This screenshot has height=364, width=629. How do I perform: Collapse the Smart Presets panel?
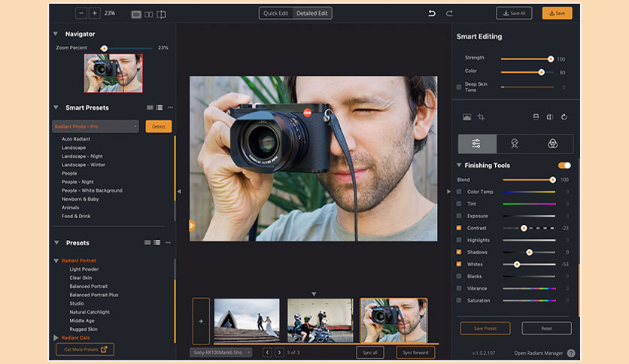pos(56,108)
